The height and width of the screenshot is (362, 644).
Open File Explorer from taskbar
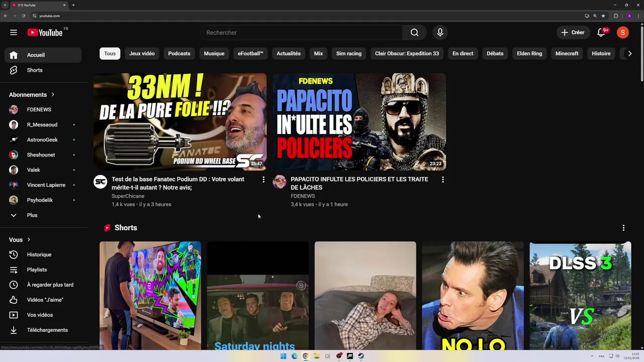click(316, 356)
